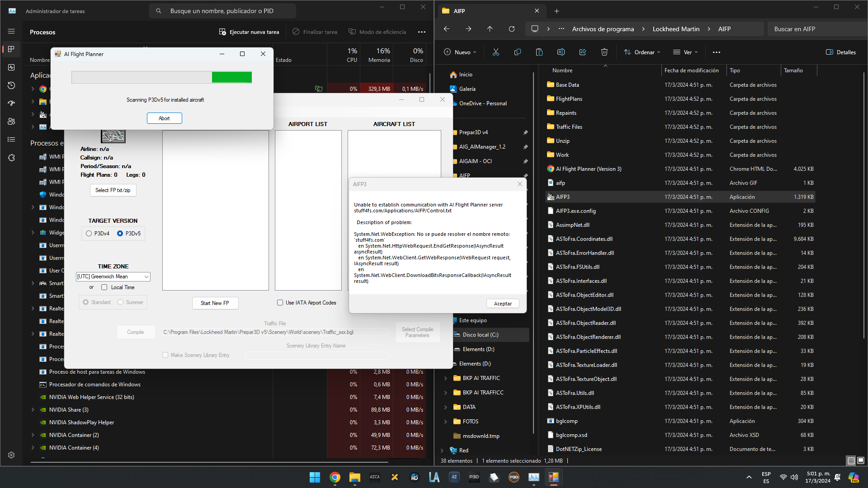
Task: Open Google Chrome from the taskbar
Action: (335, 477)
